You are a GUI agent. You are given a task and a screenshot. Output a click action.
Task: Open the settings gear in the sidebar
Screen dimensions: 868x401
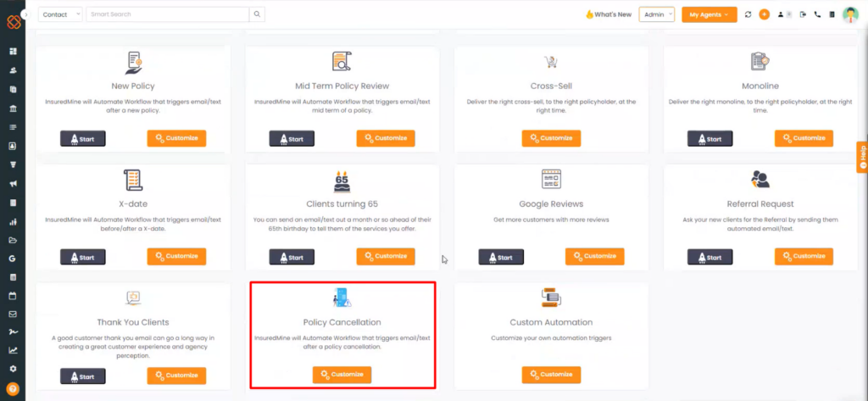pos(13,369)
